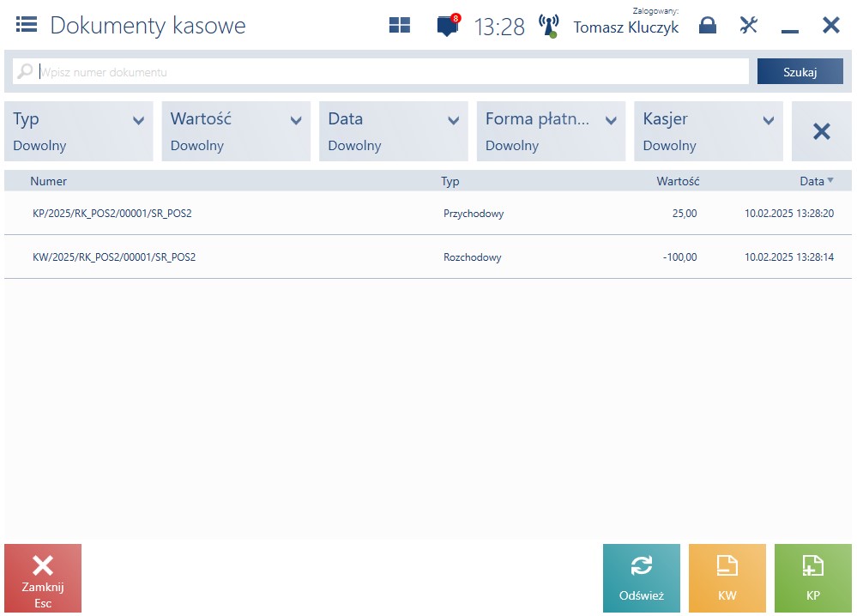
Task: Refresh the list with Odśwież button
Action: (x=641, y=578)
